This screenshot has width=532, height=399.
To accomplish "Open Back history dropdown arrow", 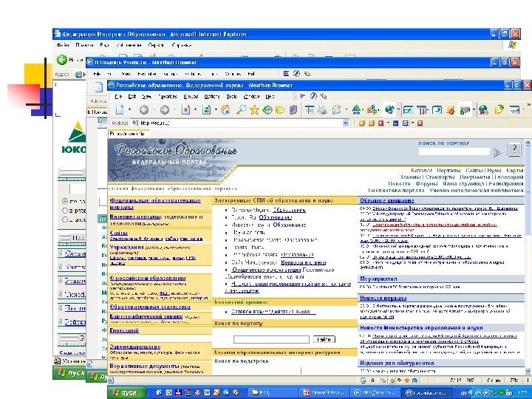I will point(154,109).
